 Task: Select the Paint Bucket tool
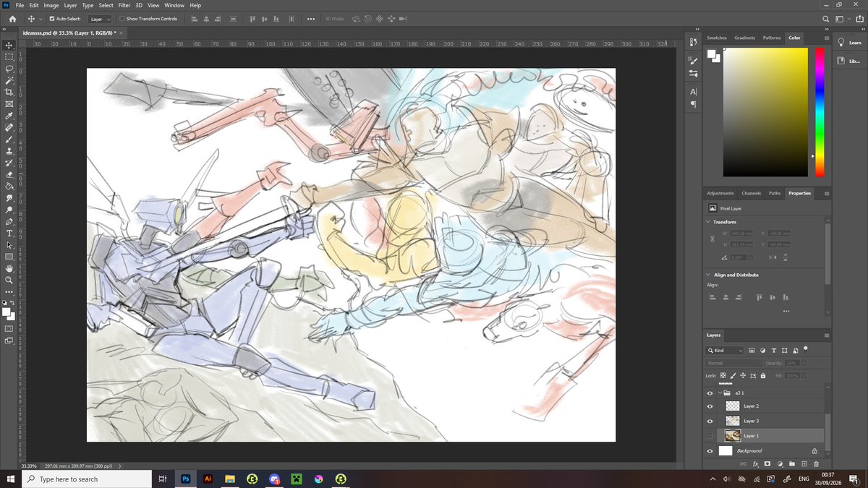(x=9, y=186)
